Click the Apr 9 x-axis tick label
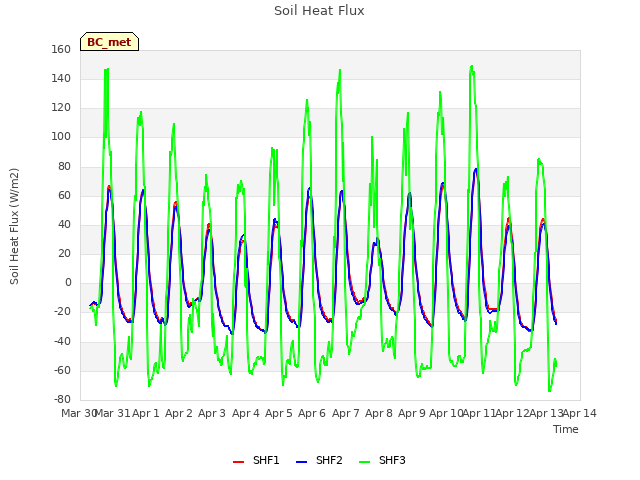The image size is (640, 480). (412, 413)
